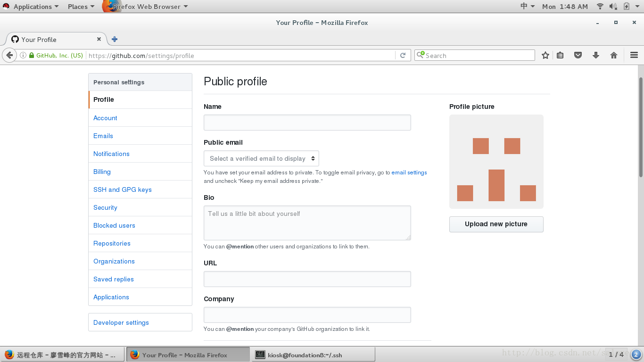This screenshot has width=644, height=362.
Task: Click the profile picture identicon
Action: [496, 162]
